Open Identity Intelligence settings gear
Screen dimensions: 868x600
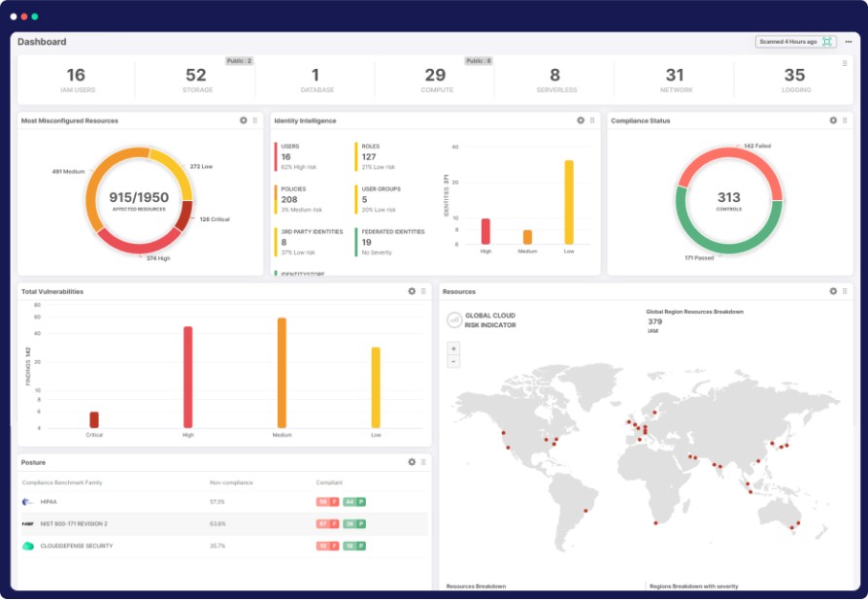coord(581,120)
